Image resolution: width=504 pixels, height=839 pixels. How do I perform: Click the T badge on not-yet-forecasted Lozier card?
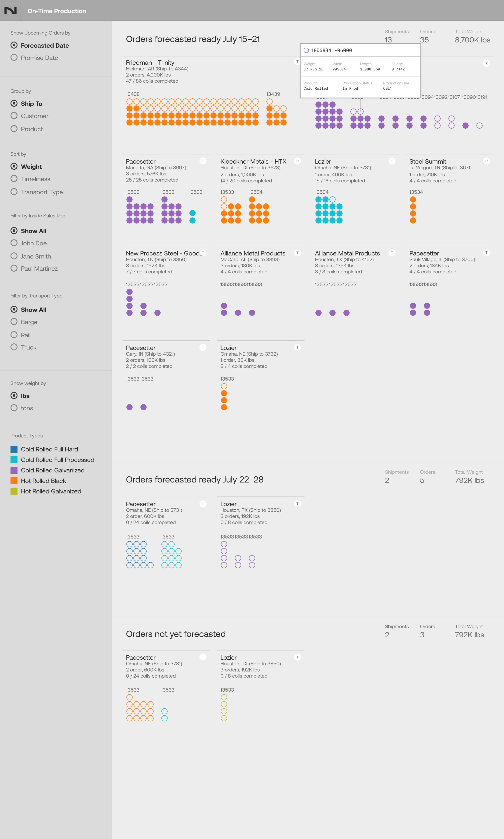click(x=297, y=657)
